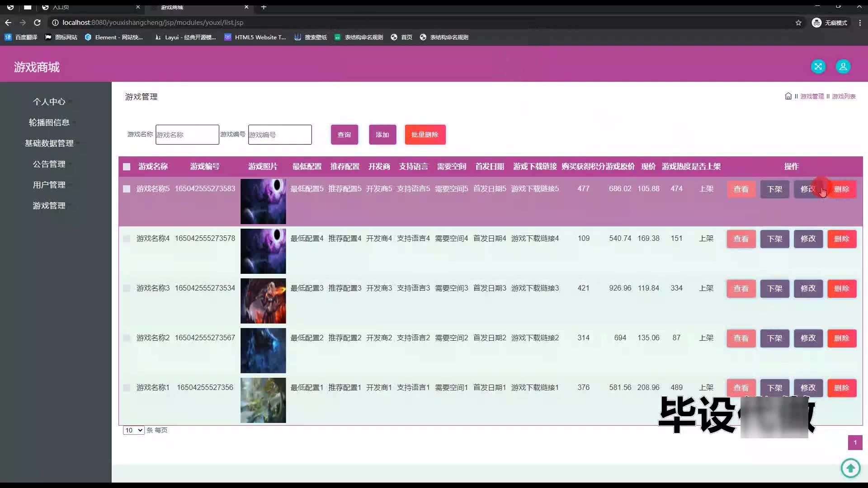Click 下架 for 游戏名称2
Viewport: 868px width, 488px height.
coord(774,338)
